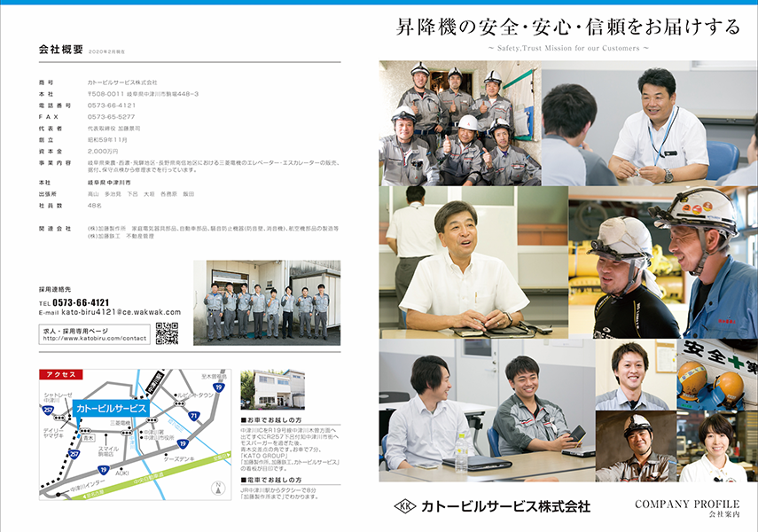Click the QR code beside recruitment page box

167,333
